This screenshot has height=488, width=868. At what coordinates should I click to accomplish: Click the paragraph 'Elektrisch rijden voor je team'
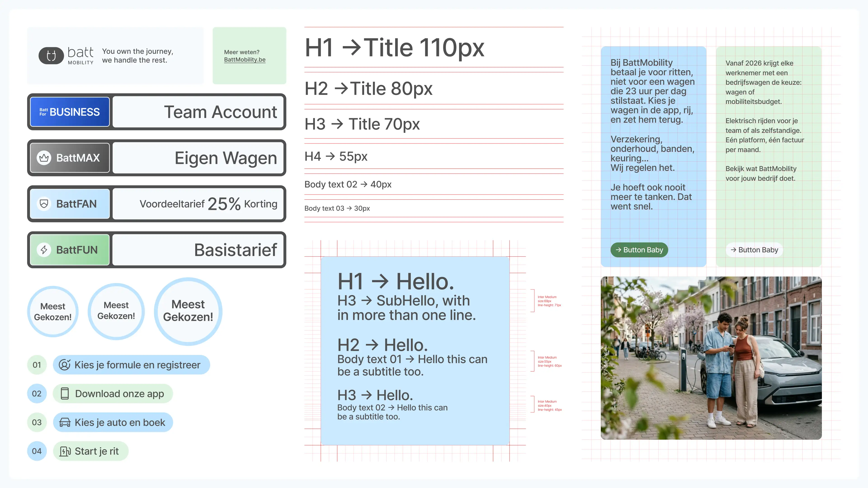point(764,135)
